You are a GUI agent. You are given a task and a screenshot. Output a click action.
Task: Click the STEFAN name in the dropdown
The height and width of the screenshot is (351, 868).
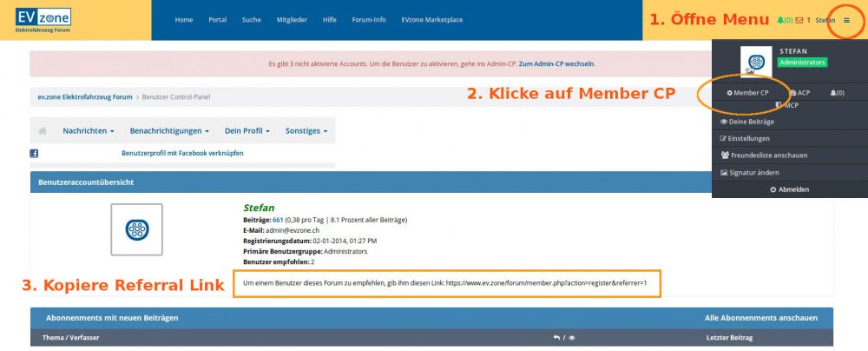click(792, 51)
